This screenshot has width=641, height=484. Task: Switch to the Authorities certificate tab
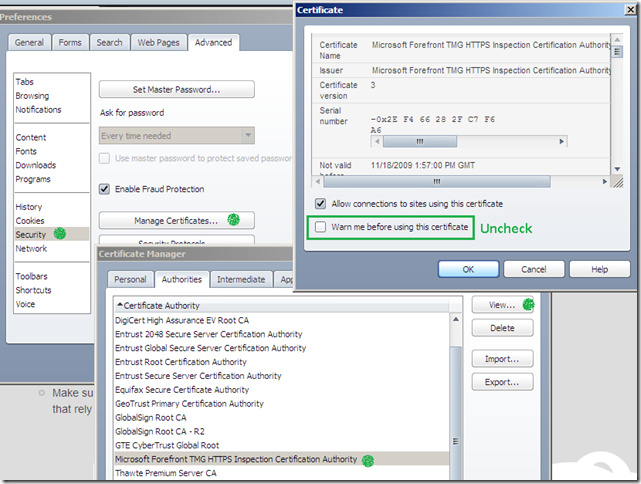click(x=182, y=280)
